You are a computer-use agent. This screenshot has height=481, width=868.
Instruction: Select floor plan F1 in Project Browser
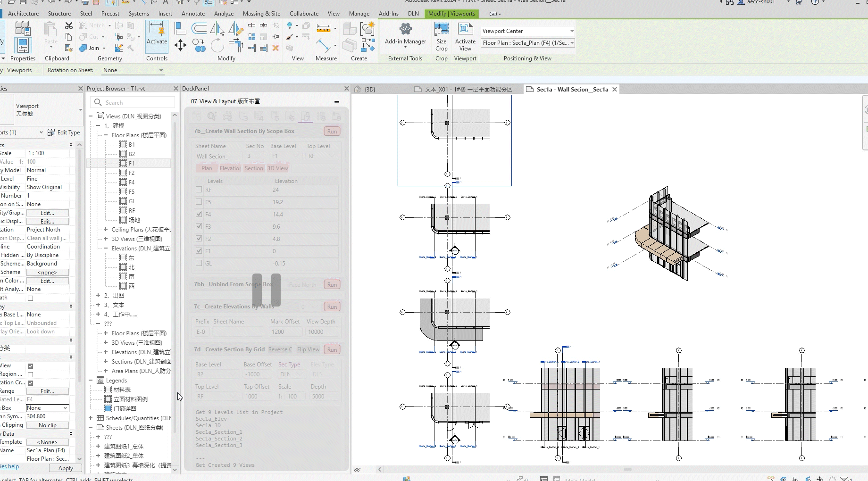tap(132, 163)
